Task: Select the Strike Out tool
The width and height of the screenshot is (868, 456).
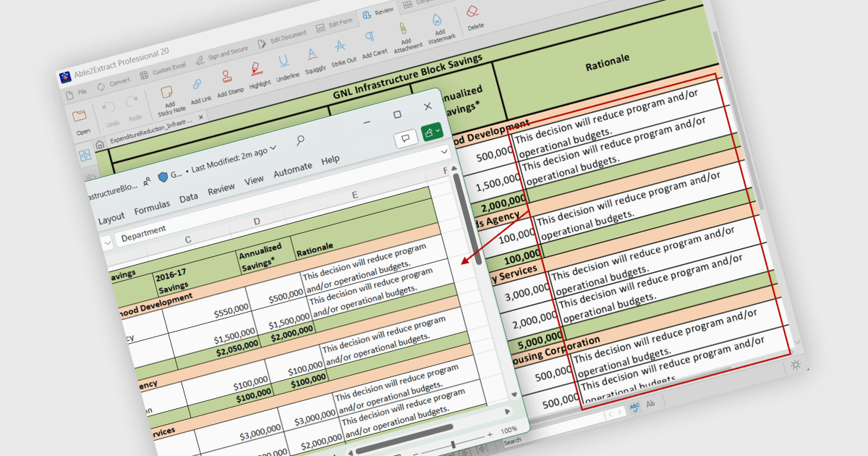Action: [341, 53]
